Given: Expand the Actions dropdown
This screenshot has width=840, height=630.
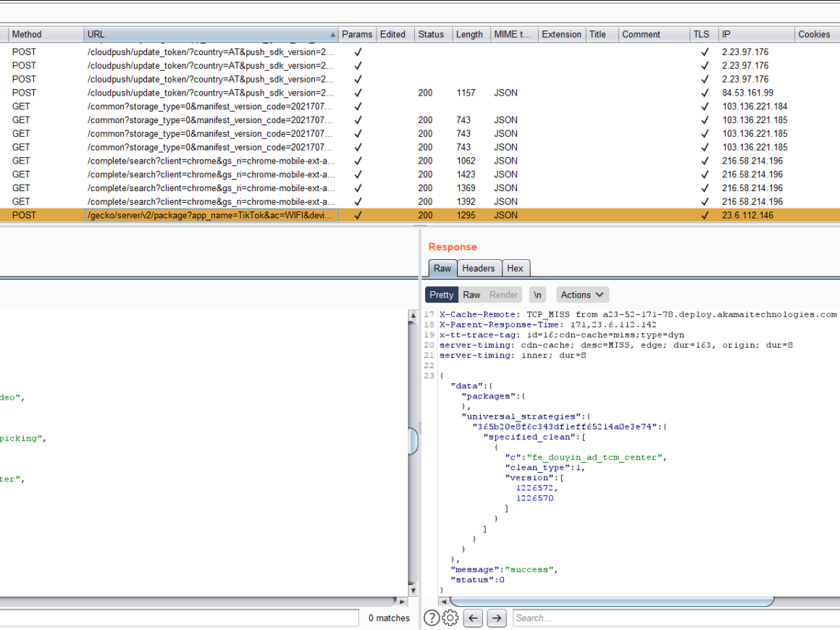Looking at the screenshot, I should tap(582, 295).
